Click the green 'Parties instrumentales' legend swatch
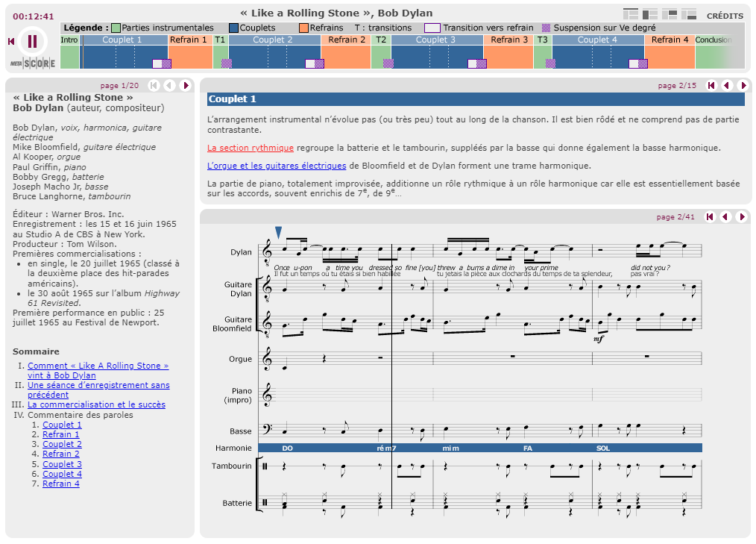This screenshot has width=756, height=544. [x=116, y=28]
